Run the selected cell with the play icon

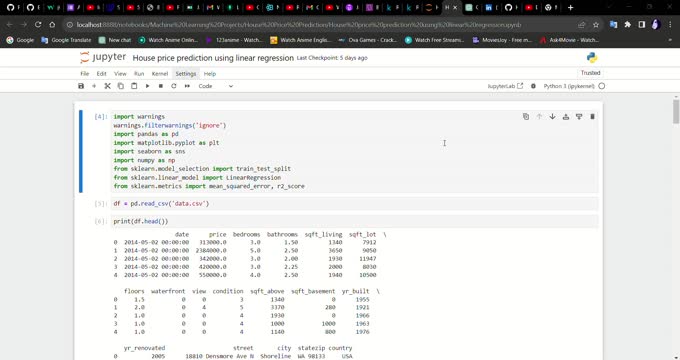147,86
